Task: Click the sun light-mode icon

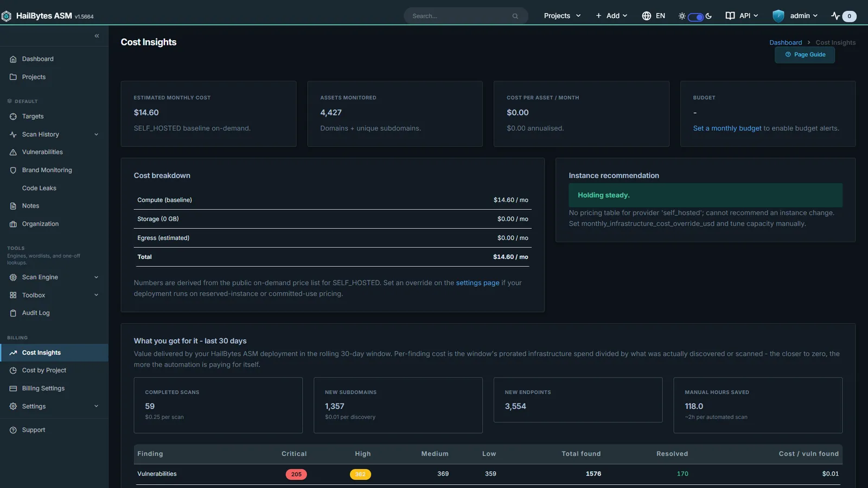Action: 682,16
